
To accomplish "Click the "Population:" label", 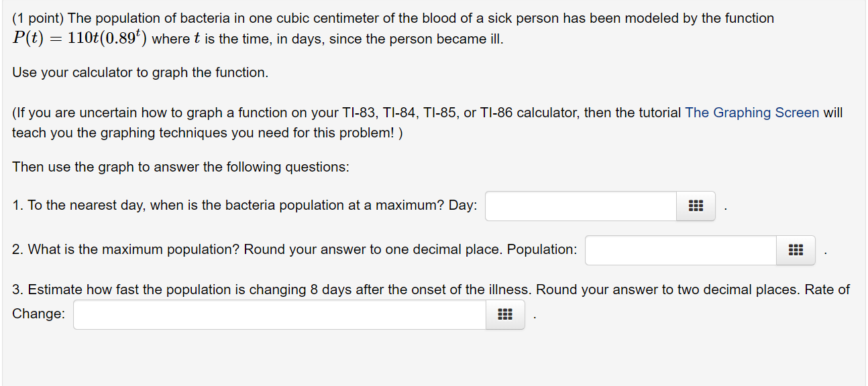I will [x=542, y=249].
